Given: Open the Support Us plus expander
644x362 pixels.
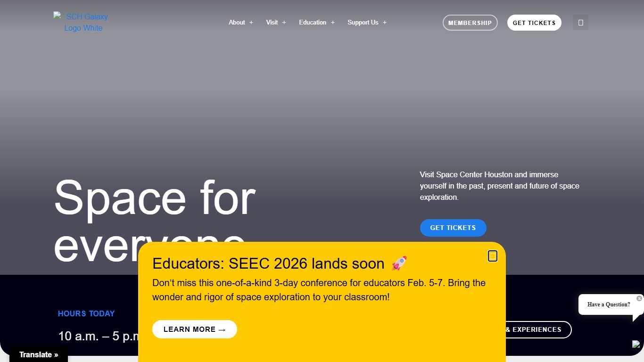Looking at the screenshot, I should tap(385, 23).
